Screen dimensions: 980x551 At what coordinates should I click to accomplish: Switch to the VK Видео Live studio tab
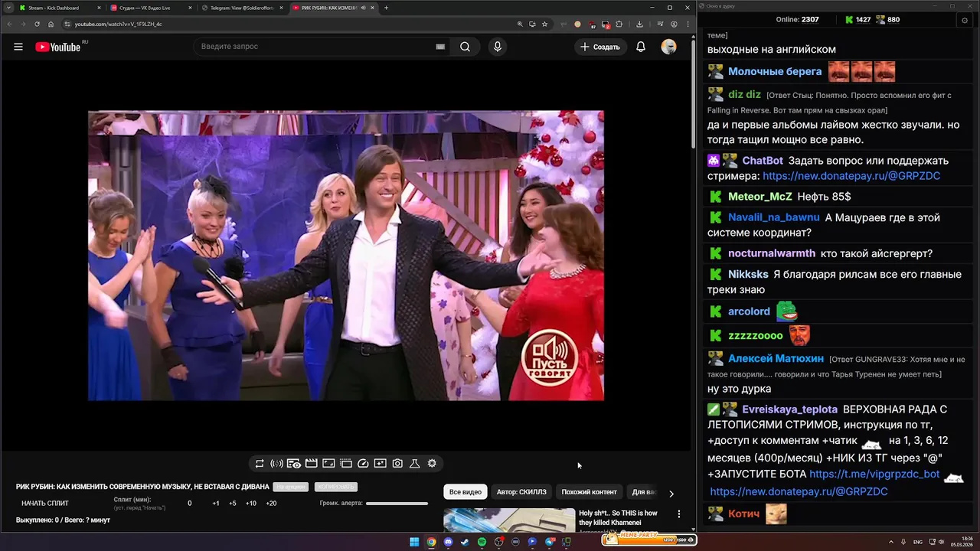(151, 8)
